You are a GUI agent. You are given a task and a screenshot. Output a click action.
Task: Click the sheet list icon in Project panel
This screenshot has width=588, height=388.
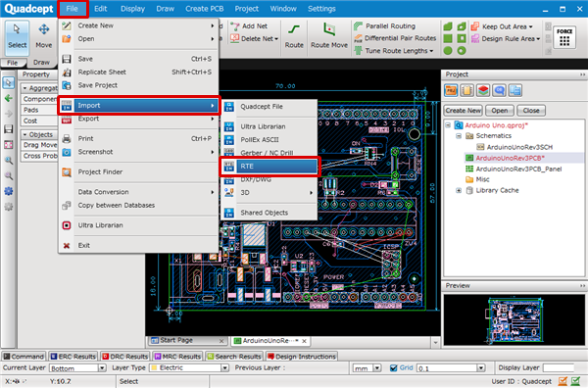[x=515, y=90]
